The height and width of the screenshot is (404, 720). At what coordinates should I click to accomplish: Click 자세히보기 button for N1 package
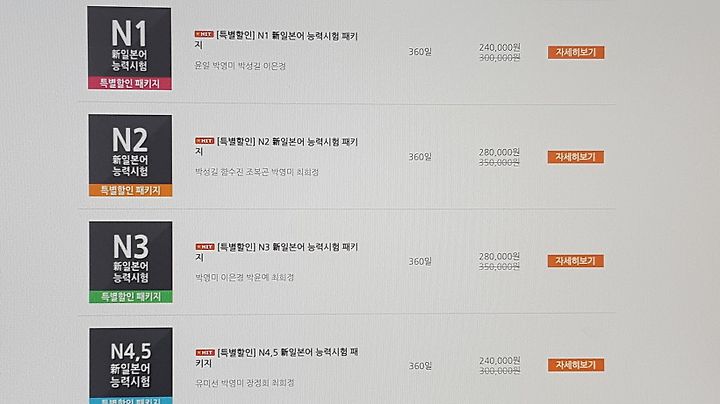(576, 52)
